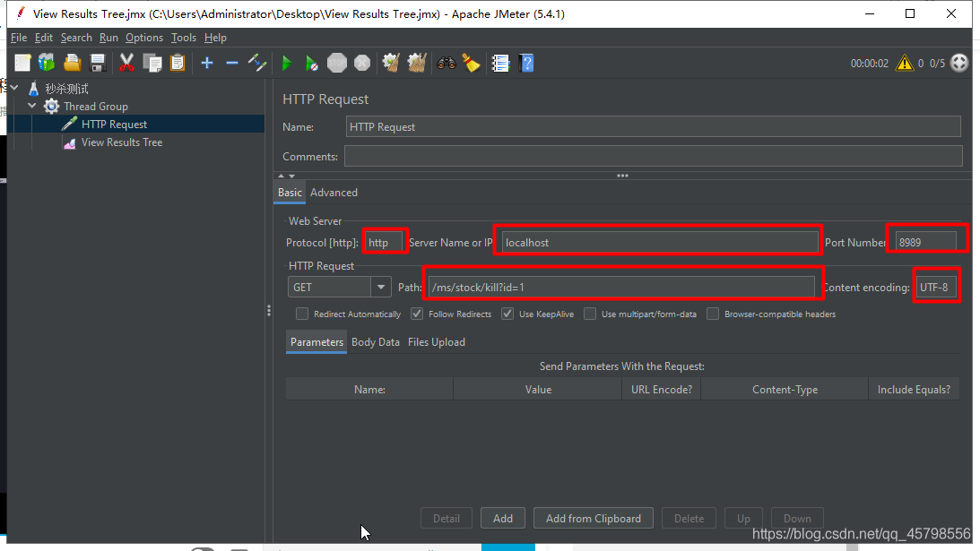Open the Function Helper list icon

(x=500, y=63)
